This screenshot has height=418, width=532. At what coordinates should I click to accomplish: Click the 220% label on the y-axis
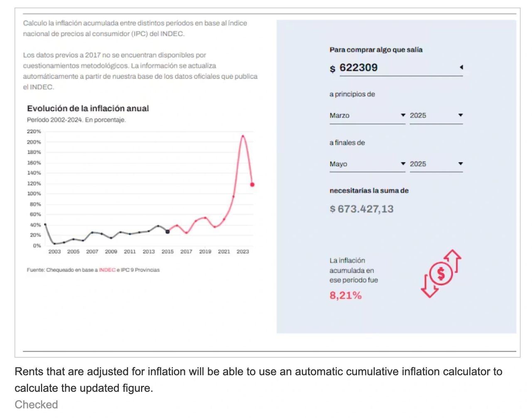[x=34, y=131]
